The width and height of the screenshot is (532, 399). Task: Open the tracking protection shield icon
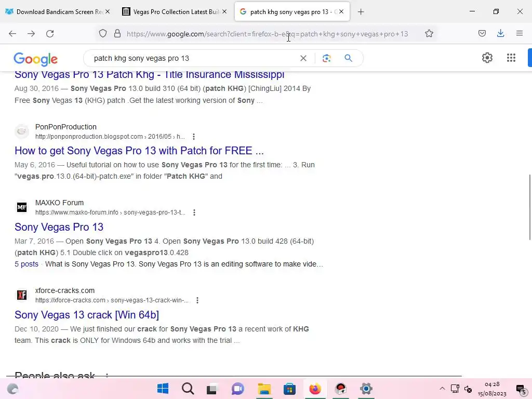pyautogui.click(x=103, y=33)
